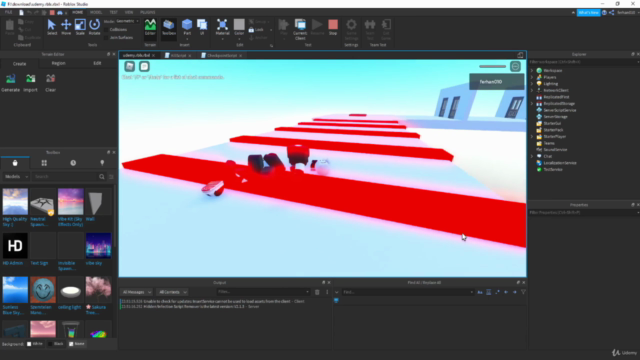Viewport: 640px width, 360px height.
Task: Open the All Messages dropdown in Output
Action: click(136, 292)
